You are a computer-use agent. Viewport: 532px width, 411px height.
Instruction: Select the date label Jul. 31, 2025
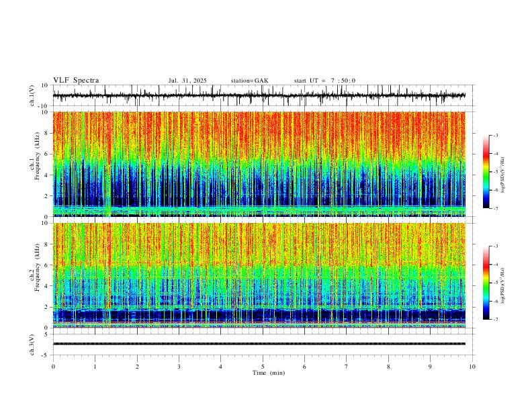[187, 81]
